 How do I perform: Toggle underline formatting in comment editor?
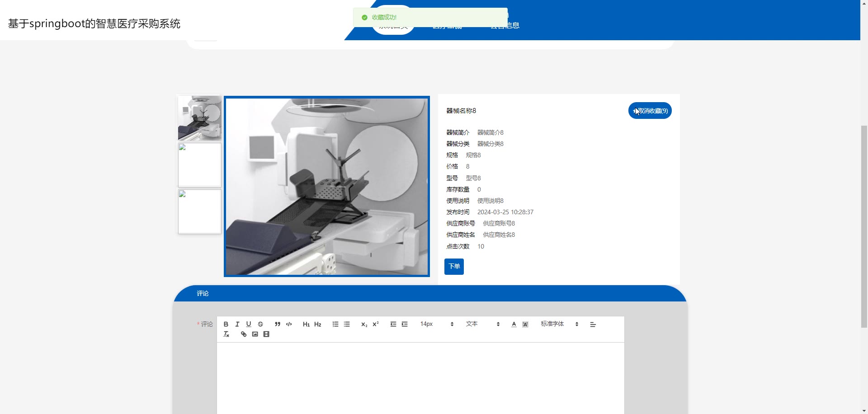click(249, 324)
